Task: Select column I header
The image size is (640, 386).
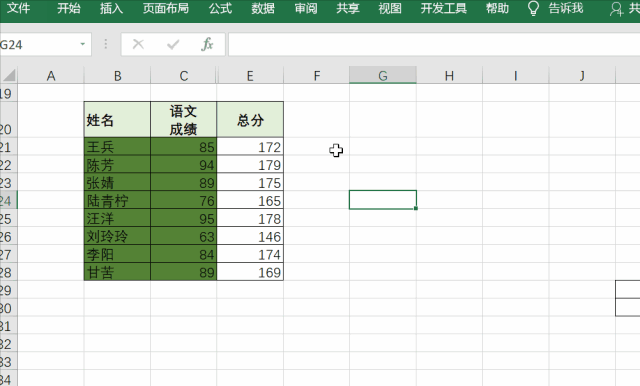Action: tap(516, 75)
